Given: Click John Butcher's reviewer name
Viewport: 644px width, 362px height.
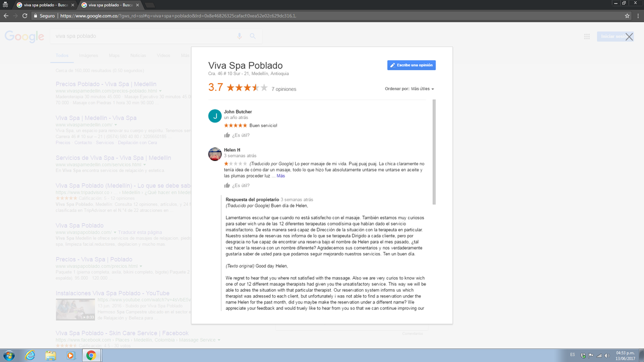Looking at the screenshot, I should [x=238, y=112].
